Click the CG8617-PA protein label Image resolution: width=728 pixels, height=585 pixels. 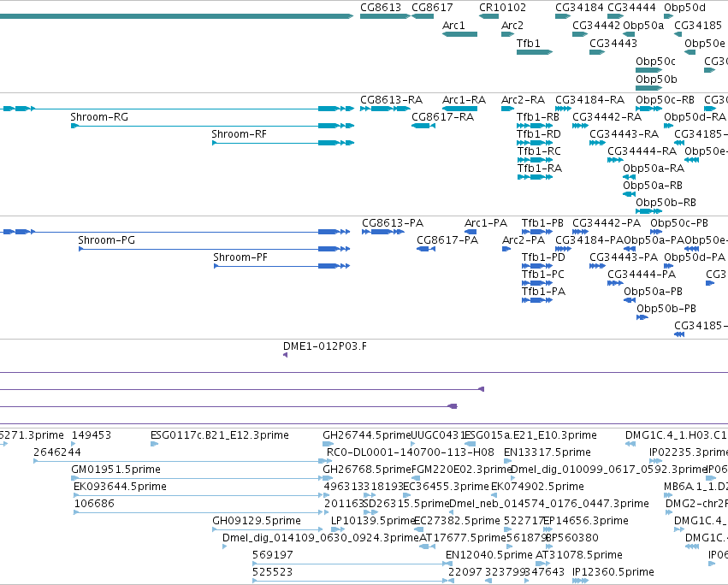pyautogui.click(x=447, y=240)
